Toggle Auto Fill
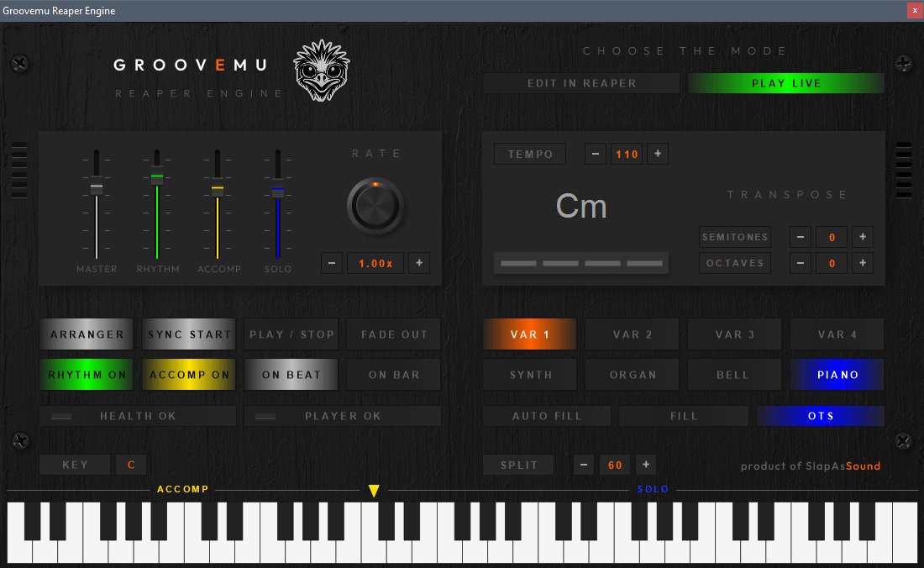 click(x=547, y=416)
